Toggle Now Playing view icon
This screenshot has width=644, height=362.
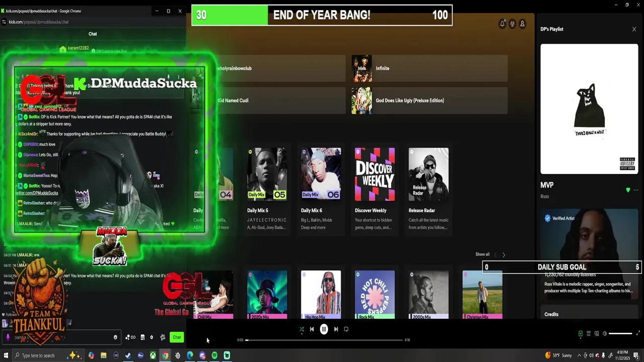pos(580,333)
